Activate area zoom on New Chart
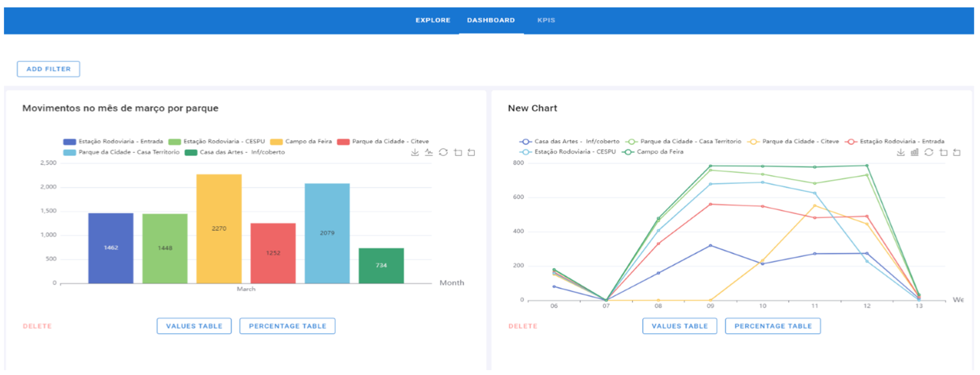The image size is (980, 375). (944, 152)
